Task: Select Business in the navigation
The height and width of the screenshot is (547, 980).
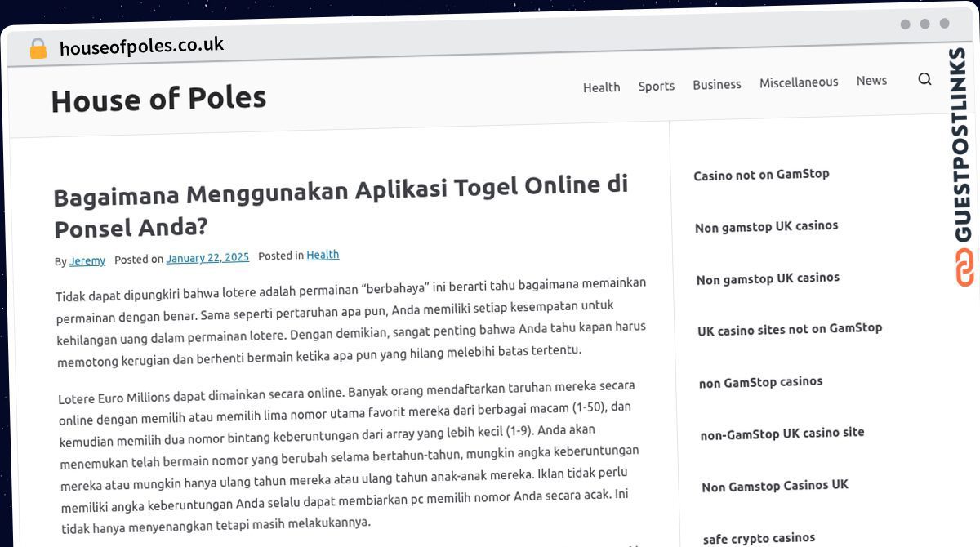Action: coord(716,84)
